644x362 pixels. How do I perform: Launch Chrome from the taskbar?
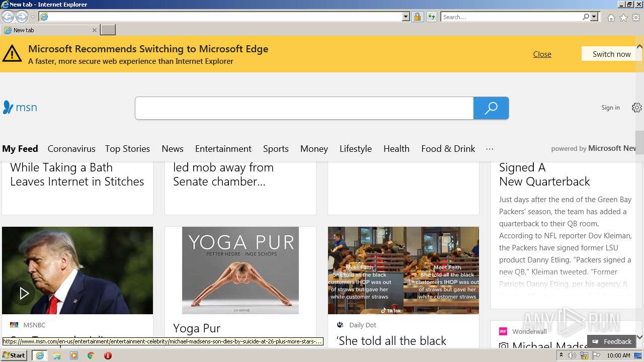[x=91, y=355]
